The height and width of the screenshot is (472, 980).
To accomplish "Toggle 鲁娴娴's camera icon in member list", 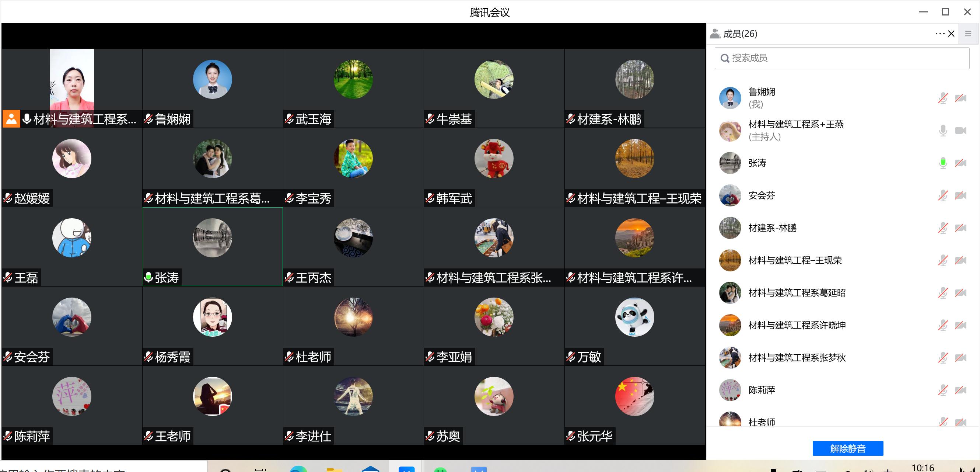I will point(960,98).
